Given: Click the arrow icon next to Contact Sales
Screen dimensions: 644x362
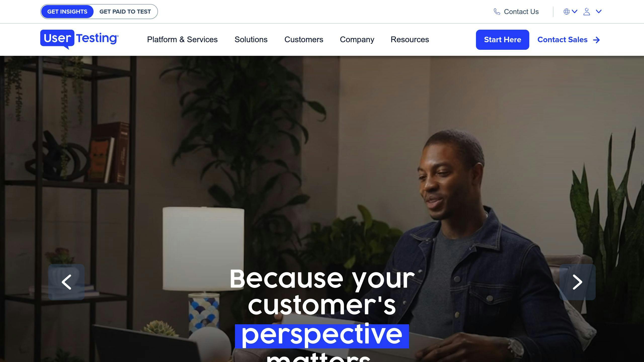Looking at the screenshot, I should (x=597, y=40).
